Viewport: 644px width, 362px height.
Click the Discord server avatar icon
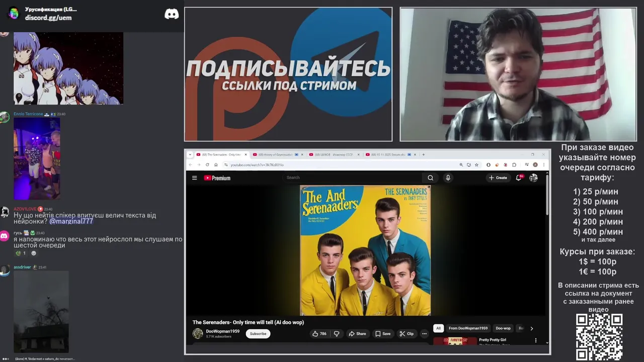[14, 14]
